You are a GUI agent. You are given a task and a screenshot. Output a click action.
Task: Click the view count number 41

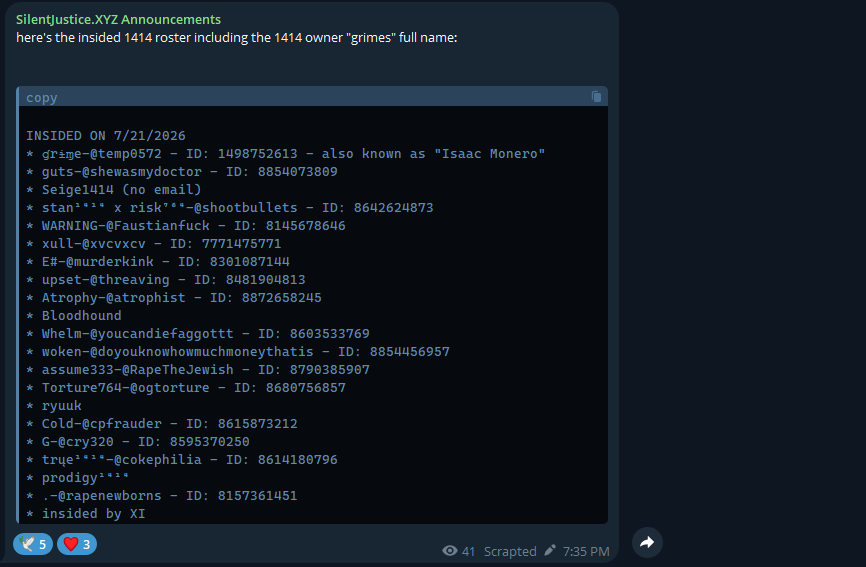[468, 551]
